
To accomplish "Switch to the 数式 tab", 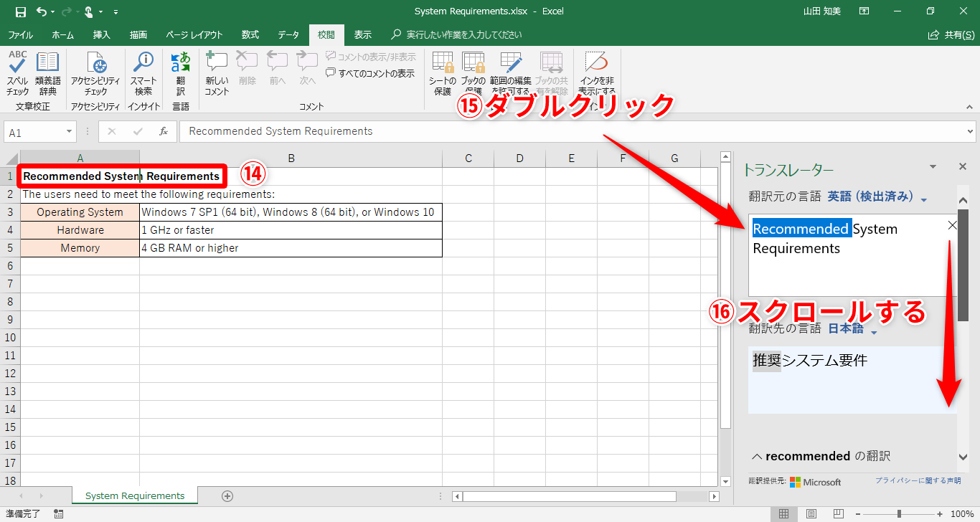I will click(x=250, y=34).
